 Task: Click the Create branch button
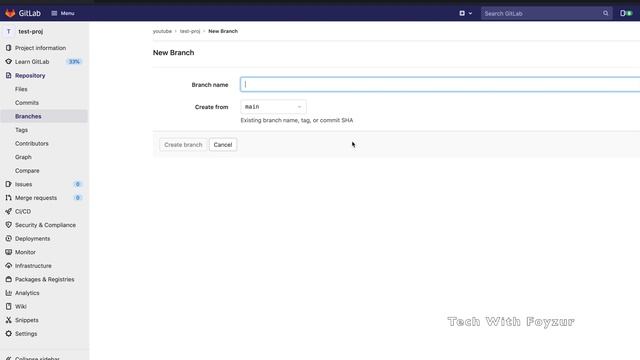[x=183, y=145]
